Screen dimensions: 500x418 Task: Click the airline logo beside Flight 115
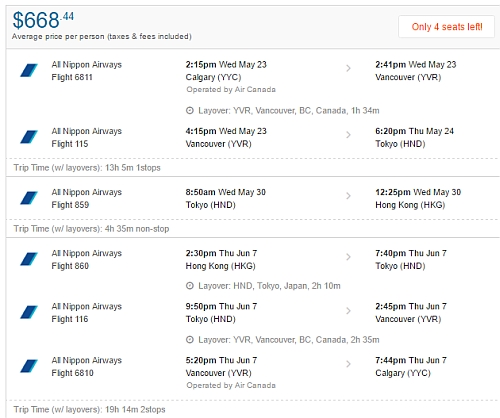click(x=29, y=137)
